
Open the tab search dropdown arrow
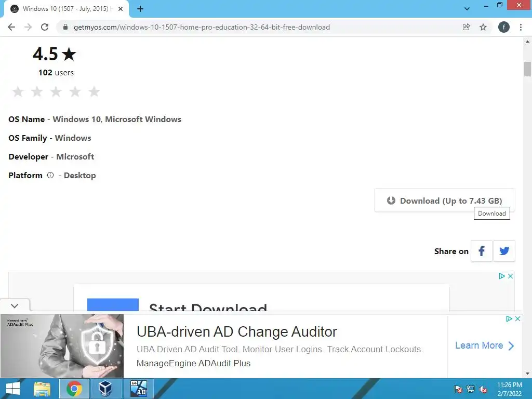tap(467, 9)
